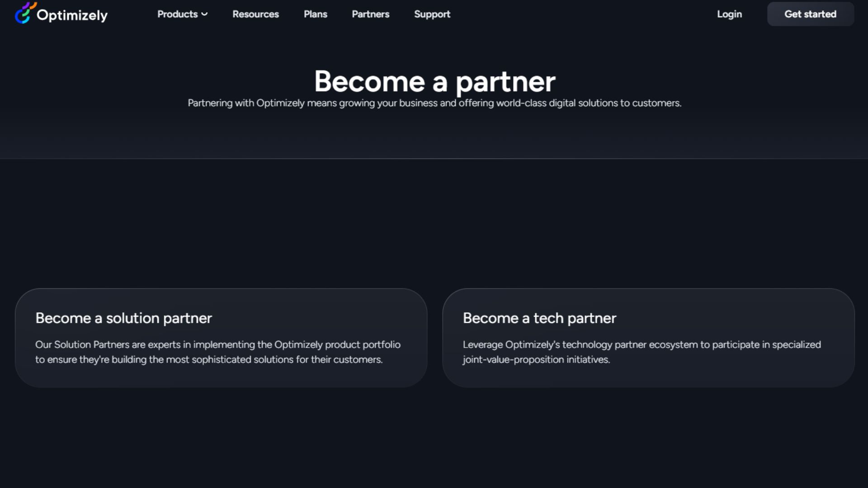Click the Become a solution partner heading
868x488 pixels.
(x=123, y=318)
